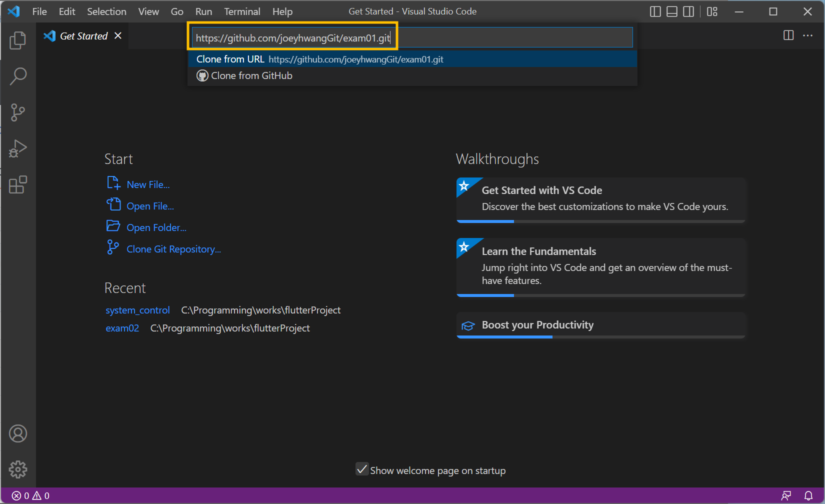Click progress bar under Boost your Productivity

pyautogui.click(x=601, y=337)
